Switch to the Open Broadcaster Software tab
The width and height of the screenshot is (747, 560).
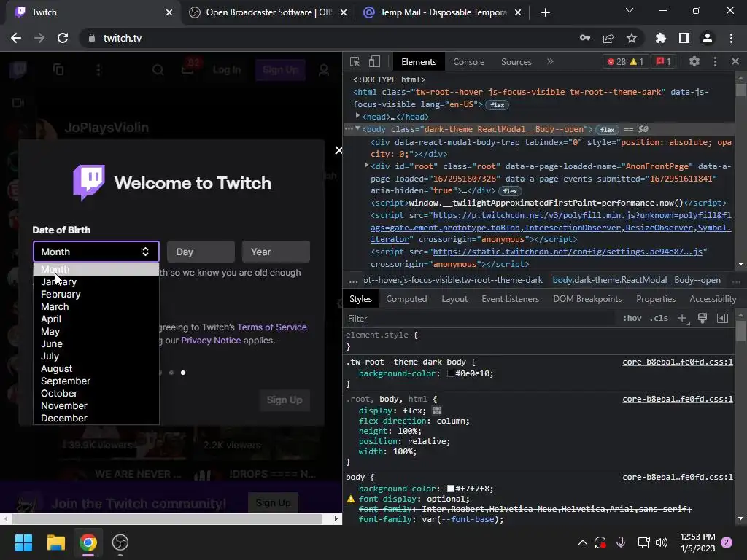[268, 12]
